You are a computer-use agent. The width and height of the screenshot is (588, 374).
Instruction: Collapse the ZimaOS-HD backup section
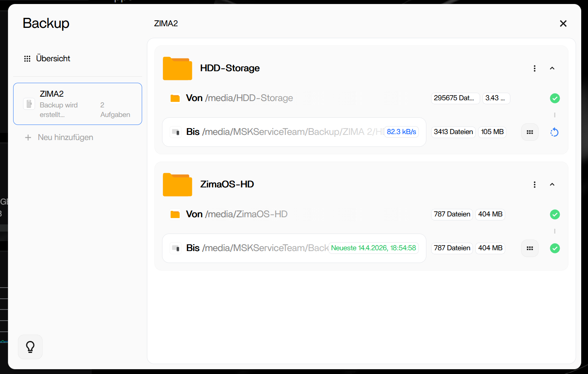pyautogui.click(x=552, y=185)
